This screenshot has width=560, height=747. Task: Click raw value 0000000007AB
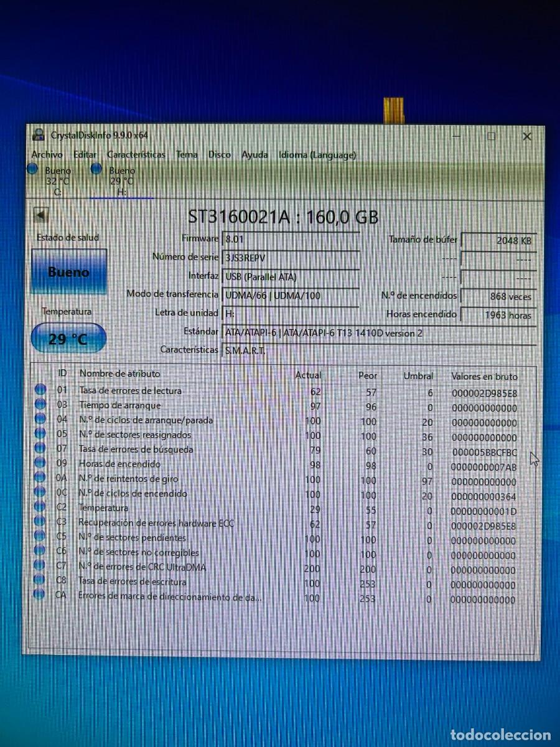(484, 467)
